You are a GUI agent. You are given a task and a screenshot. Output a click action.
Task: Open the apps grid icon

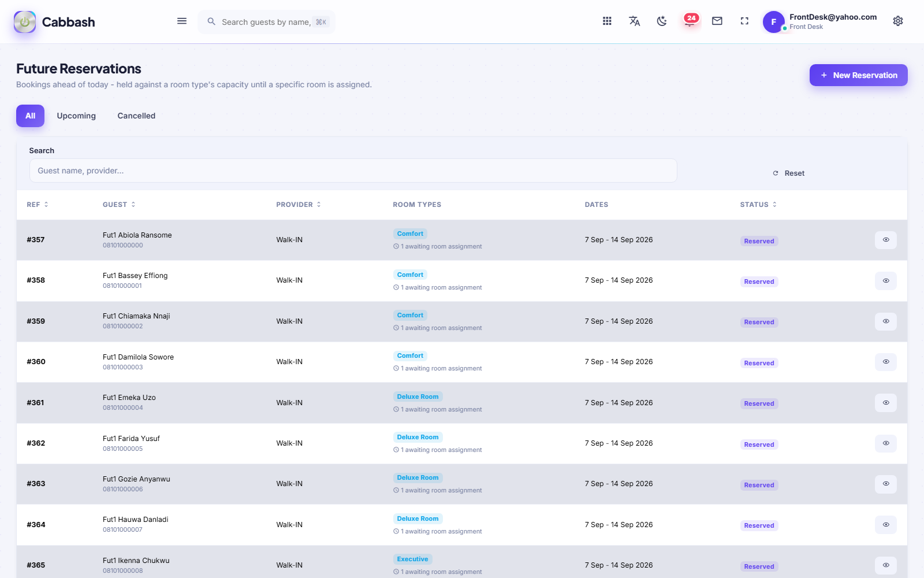pos(607,21)
